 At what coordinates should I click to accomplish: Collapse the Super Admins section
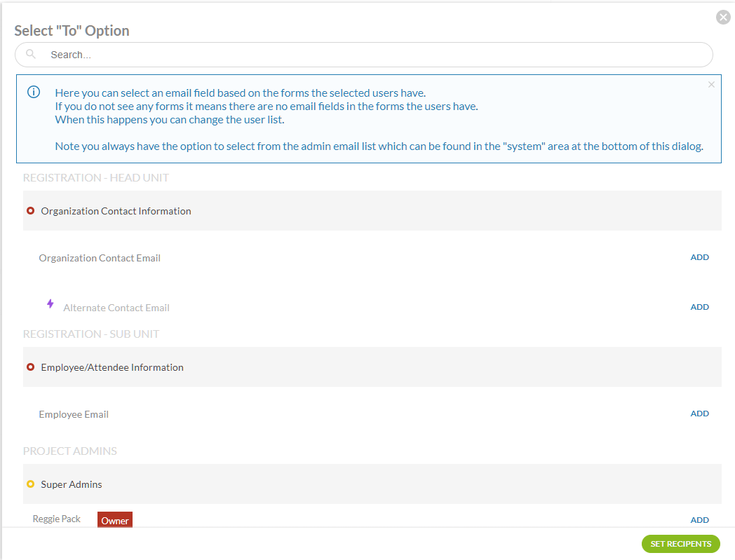(72, 484)
